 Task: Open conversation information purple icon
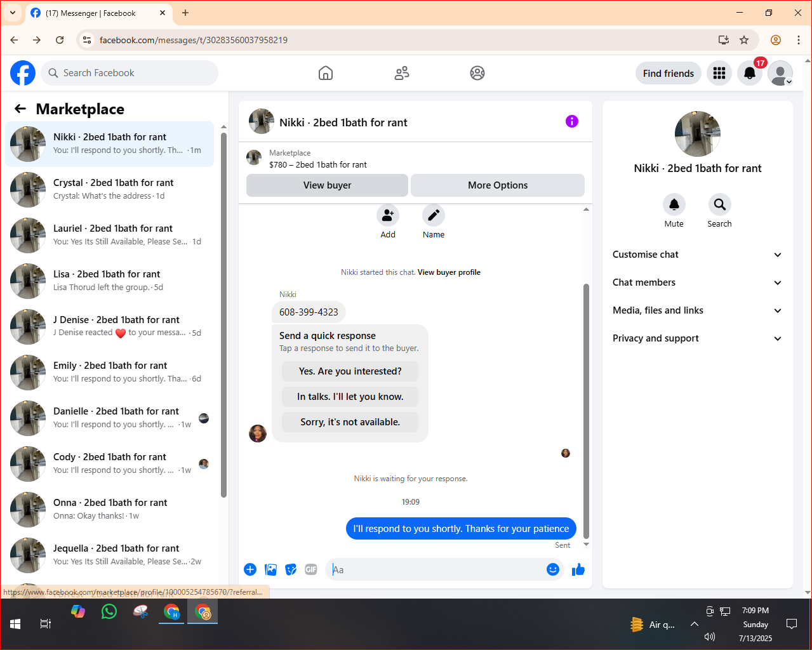(572, 121)
